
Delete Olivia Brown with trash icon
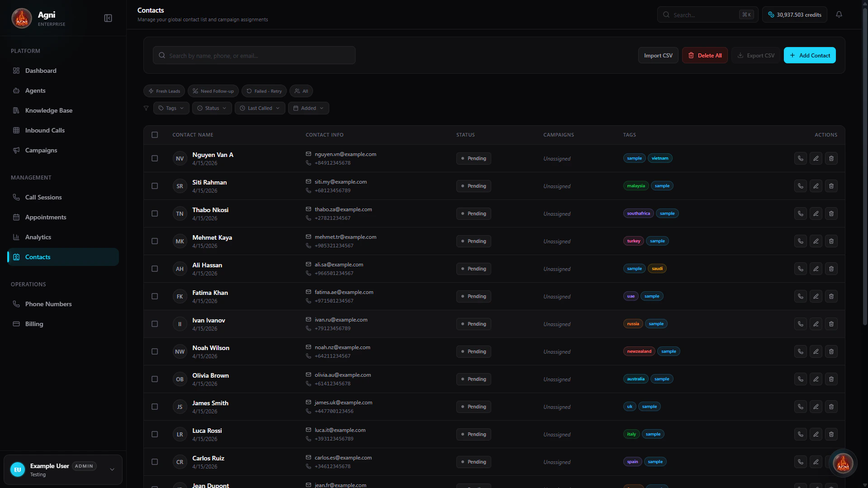coord(831,379)
